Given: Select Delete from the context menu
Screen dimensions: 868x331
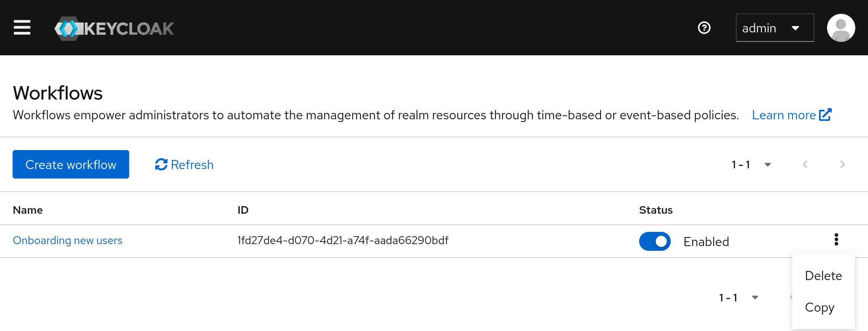Looking at the screenshot, I should pos(823,275).
